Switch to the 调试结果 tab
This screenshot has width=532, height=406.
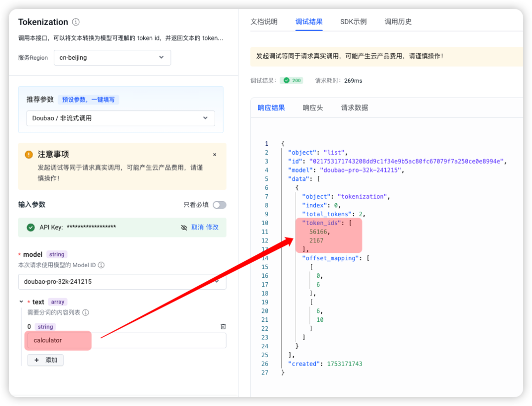click(309, 22)
